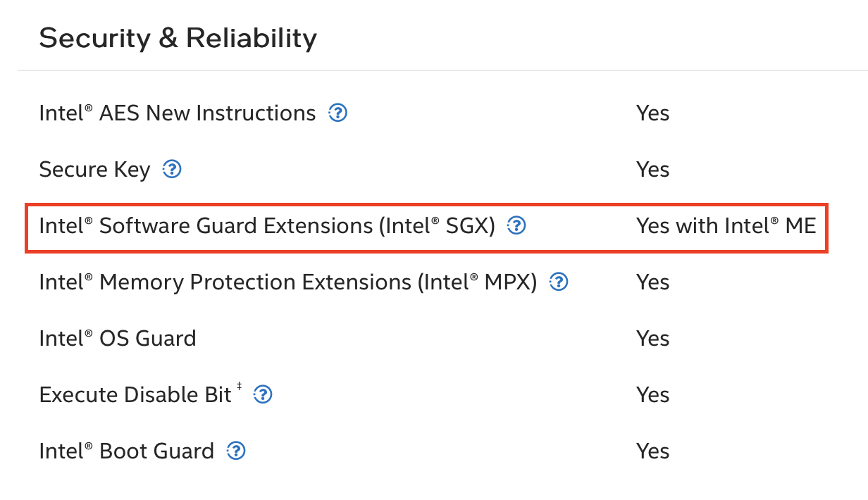868x500 pixels.
Task: Click the Intel OS Guard row label
Action: click(x=117, y=338)
